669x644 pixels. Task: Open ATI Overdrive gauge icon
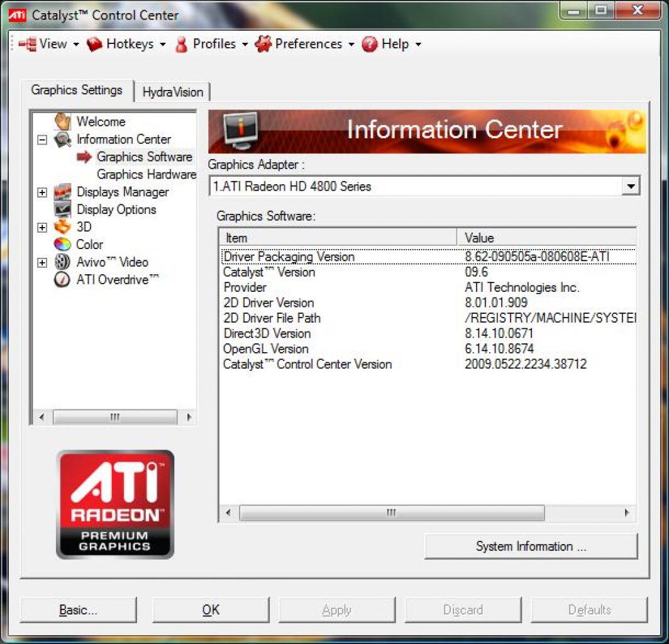(62, 279)
